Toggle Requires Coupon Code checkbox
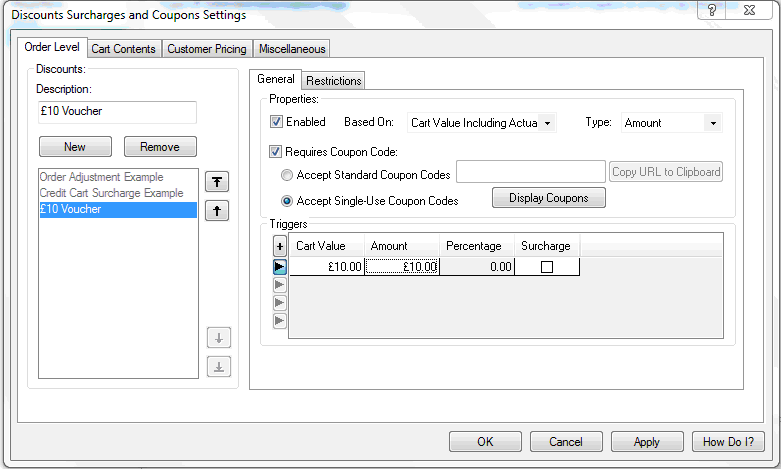 point(277,152)
